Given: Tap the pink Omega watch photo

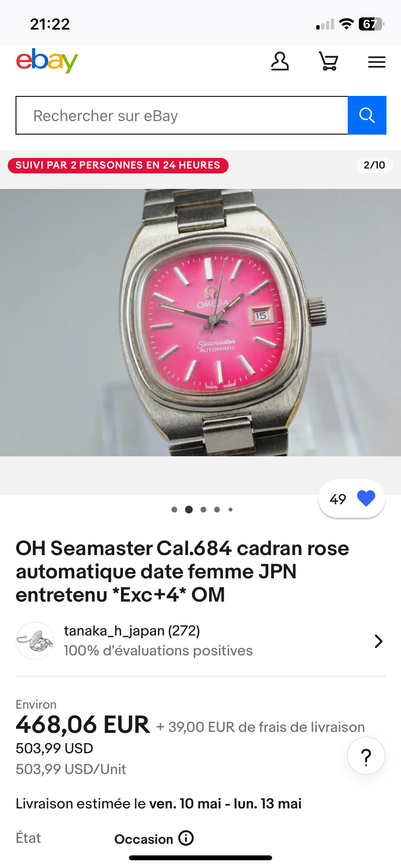Looking at the screenshot, I should [x=200, y=323].
